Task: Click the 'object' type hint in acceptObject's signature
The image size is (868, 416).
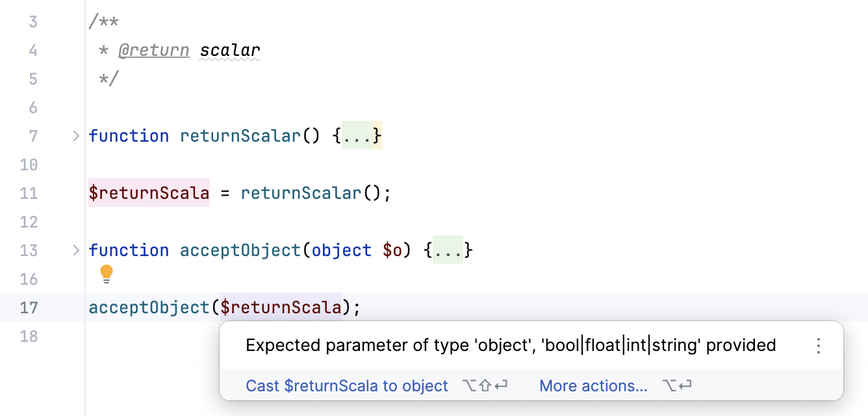Action: [x=342, y=250]
